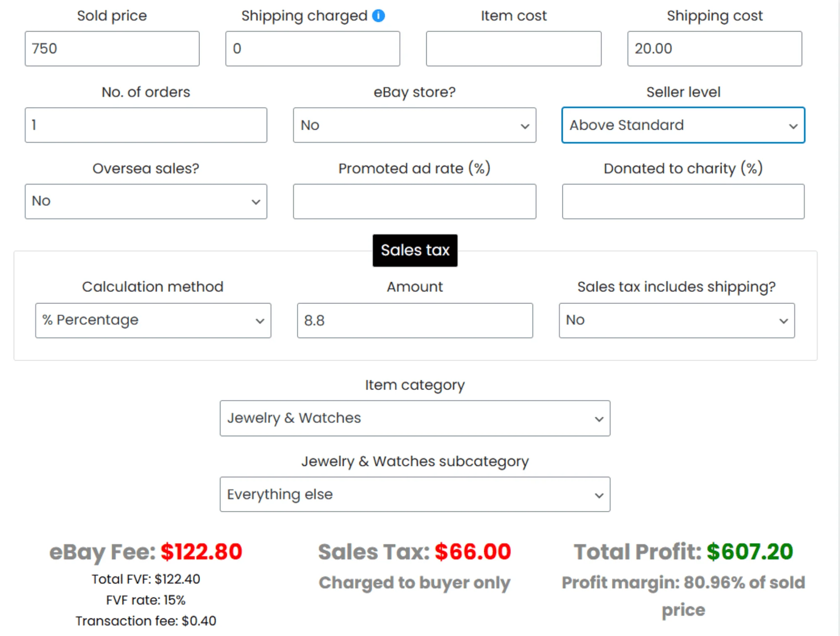Open the Item category dropdown
Screen dimensions: 840x636
pos(415,418)
